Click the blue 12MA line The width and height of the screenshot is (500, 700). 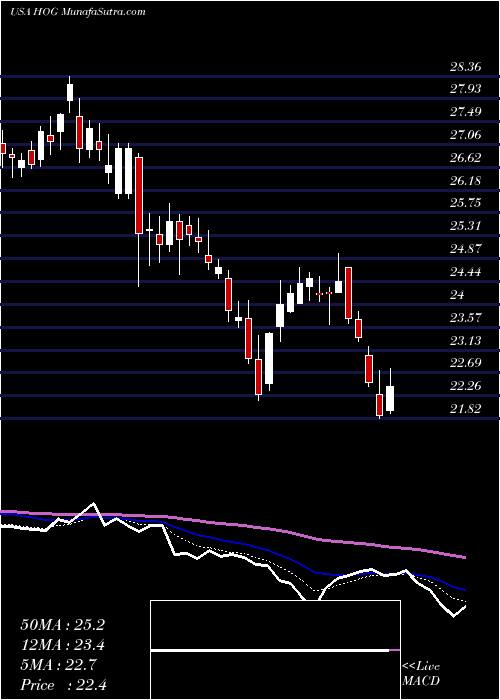(232, 542)
